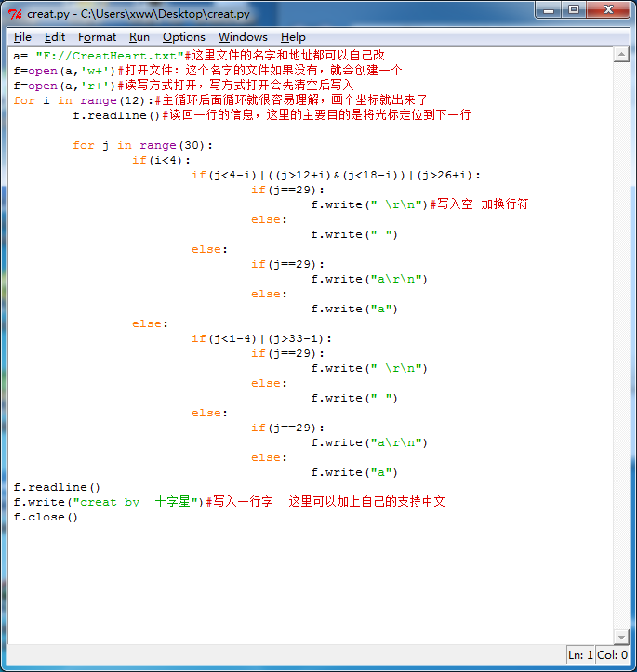Open the Windows menu
The image size is (637, 672).
tap(243, 37)
